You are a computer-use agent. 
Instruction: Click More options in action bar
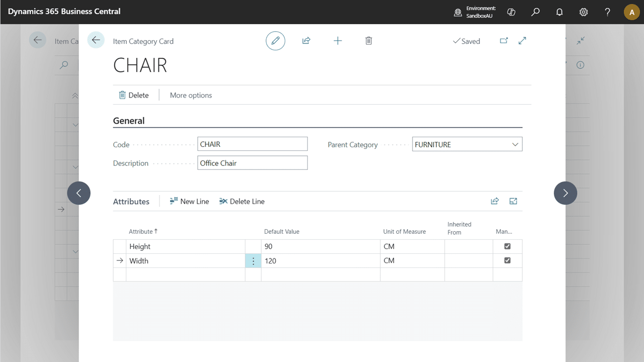pyautogui.click(x=191, y=95)
